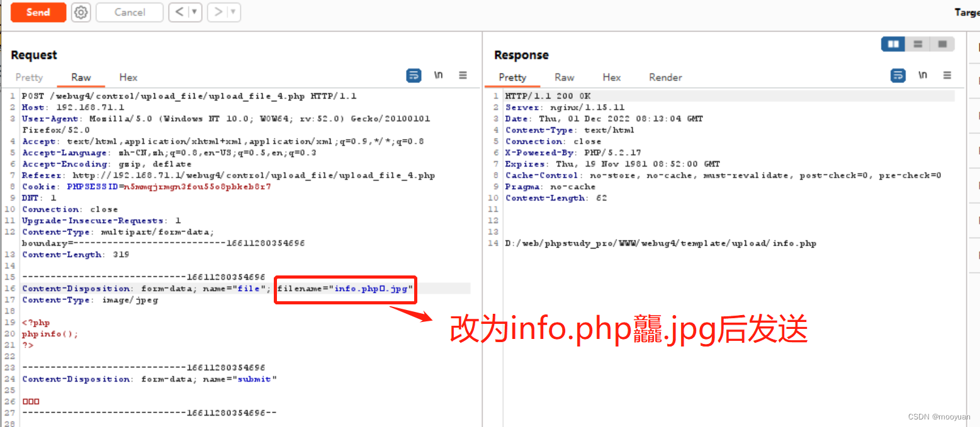The height and width of the screenshot is (427, 980).
Task: Go back to previous request arrow
Action: point(178,13)
